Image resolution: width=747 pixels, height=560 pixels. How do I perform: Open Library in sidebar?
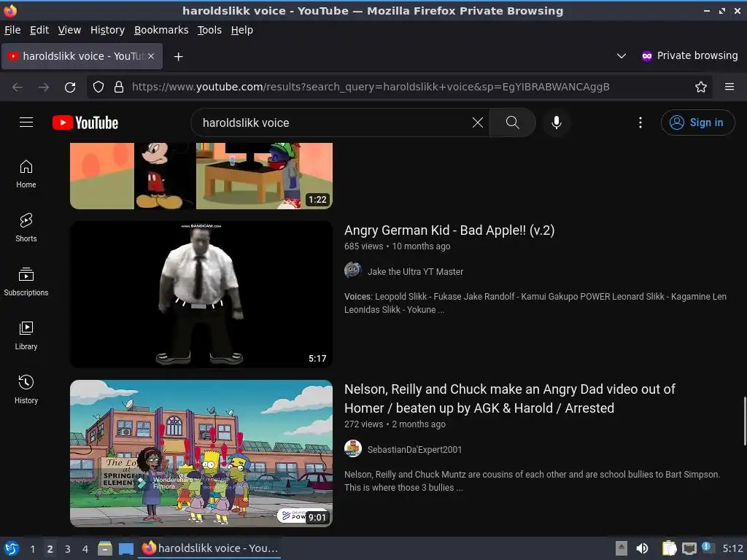[x=26, y=335]
